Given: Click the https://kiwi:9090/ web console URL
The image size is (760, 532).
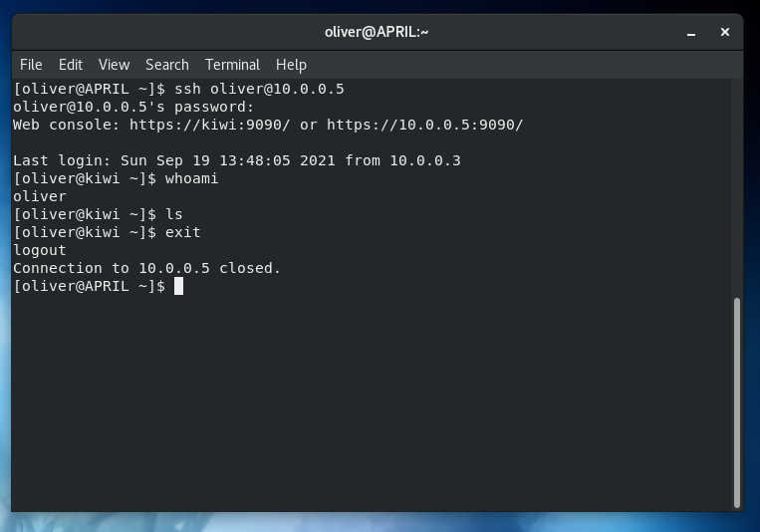Looking at the screenshot, I should tap(209, 125).
